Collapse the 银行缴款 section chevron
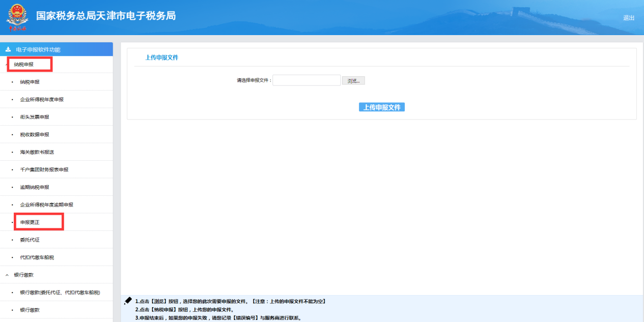Screen dimensions: 644x322 click(7, 275)
